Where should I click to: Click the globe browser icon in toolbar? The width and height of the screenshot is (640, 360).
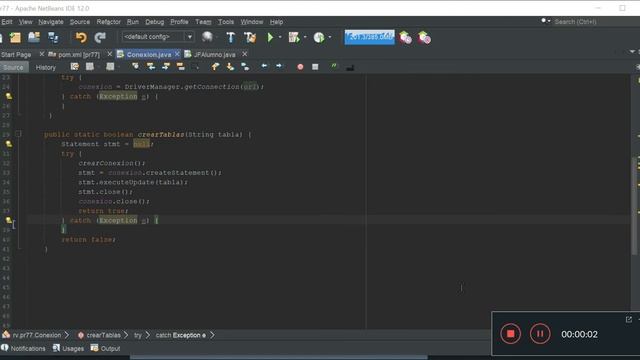coord(207,37)
